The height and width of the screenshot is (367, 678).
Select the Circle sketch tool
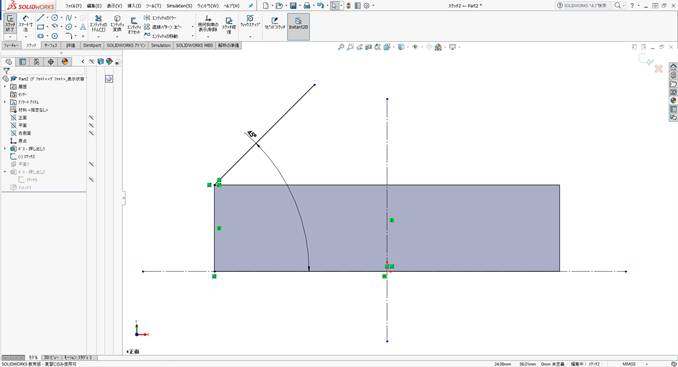click(x=54, y=18)
